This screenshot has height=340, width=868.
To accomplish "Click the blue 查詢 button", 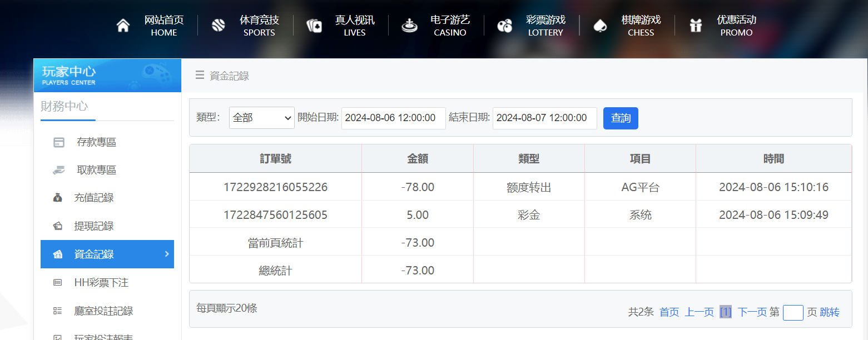I will [621, 118].
